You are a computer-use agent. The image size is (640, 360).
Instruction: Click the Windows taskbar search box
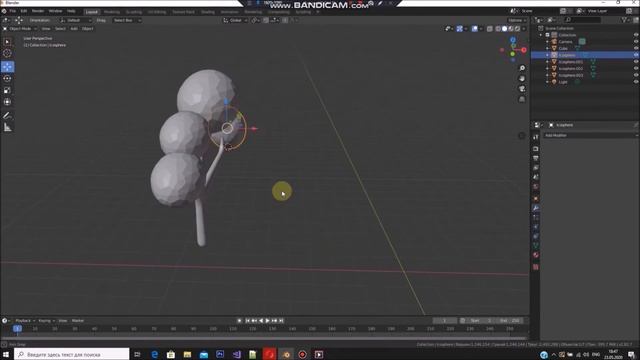(x=72, y=354)
